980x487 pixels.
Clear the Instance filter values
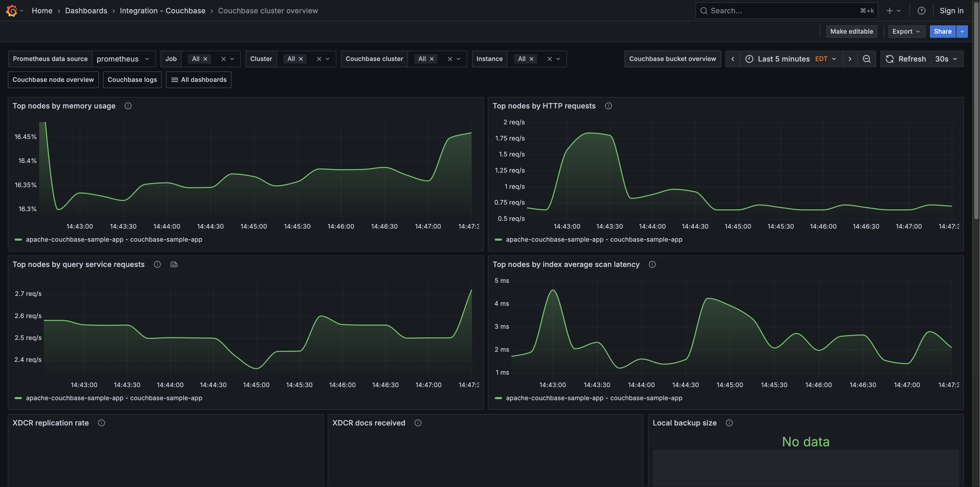point(549,59)
